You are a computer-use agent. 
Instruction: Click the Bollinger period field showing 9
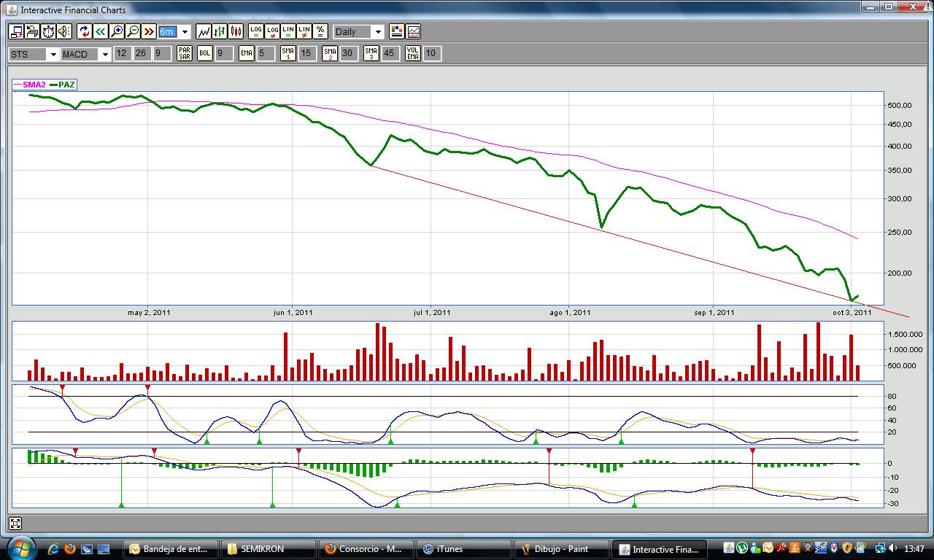click(x=224, y=53)
